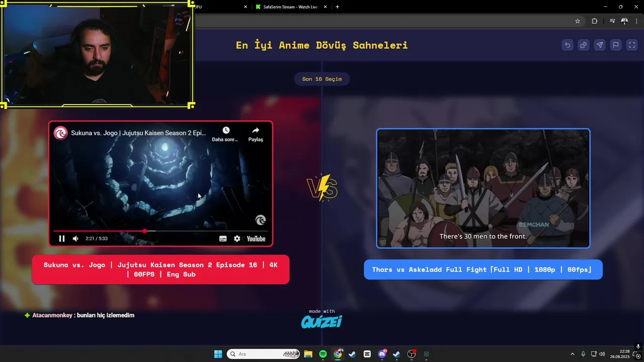Screen dimensions: 644x362
Task: Click the Son 16 Seçim round badge
Action: point(322,79)
